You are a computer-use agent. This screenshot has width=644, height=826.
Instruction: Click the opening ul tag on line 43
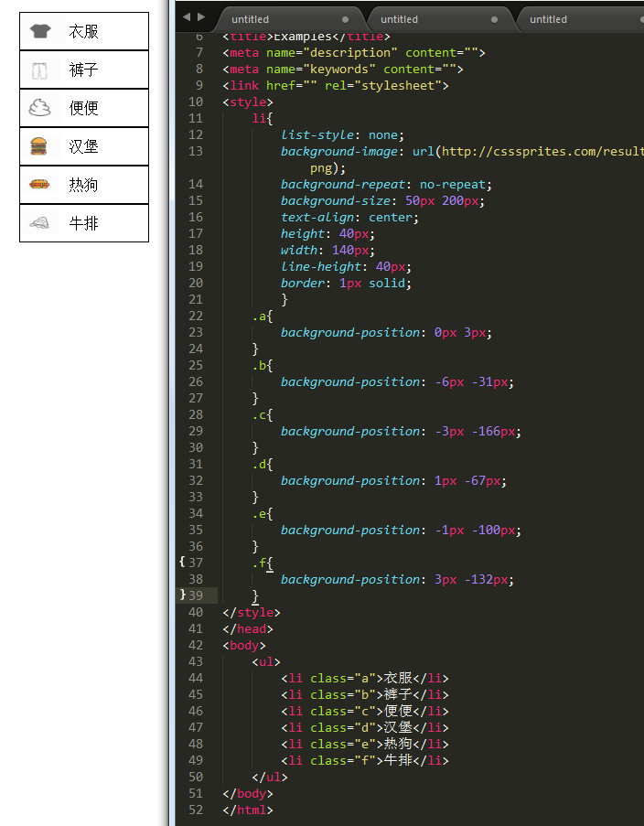[x=266, y=661]
